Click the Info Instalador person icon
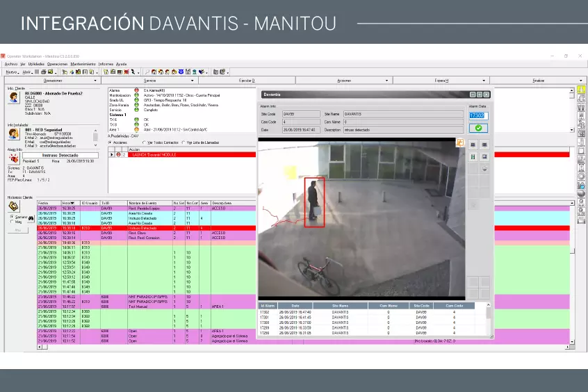The height and width of the screenshot is (392, 588). click(13, 134)
